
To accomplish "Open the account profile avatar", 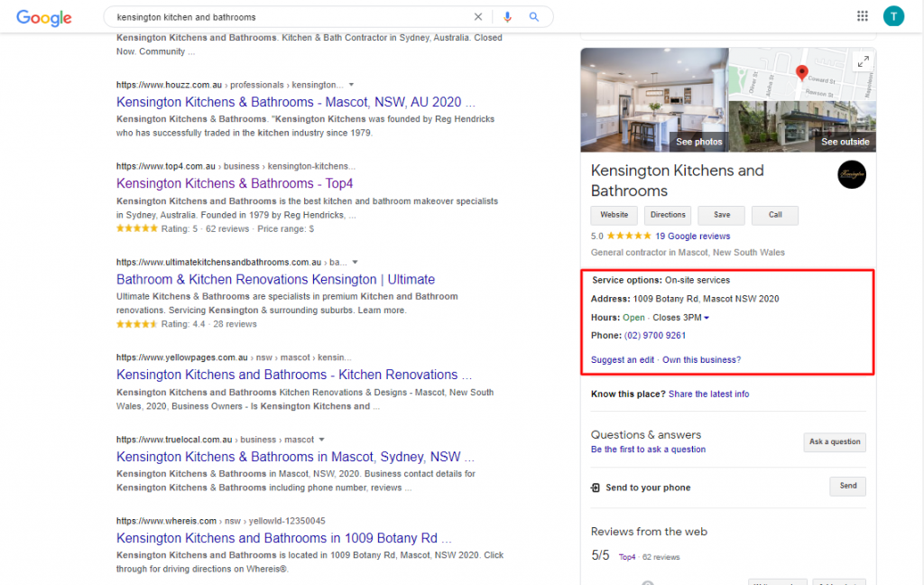I will (893, 16).
